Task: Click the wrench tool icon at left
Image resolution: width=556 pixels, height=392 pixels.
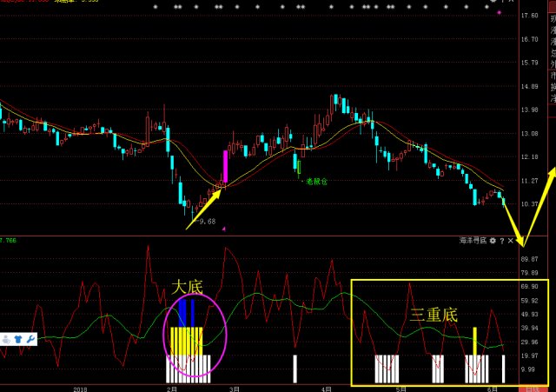Action: point(30,339)
